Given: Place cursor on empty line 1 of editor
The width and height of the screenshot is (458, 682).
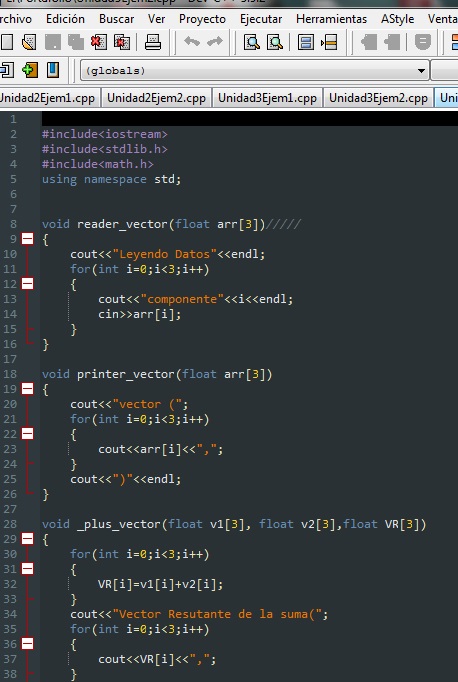Looking at the screenshot, I should [x=250, y=119].
